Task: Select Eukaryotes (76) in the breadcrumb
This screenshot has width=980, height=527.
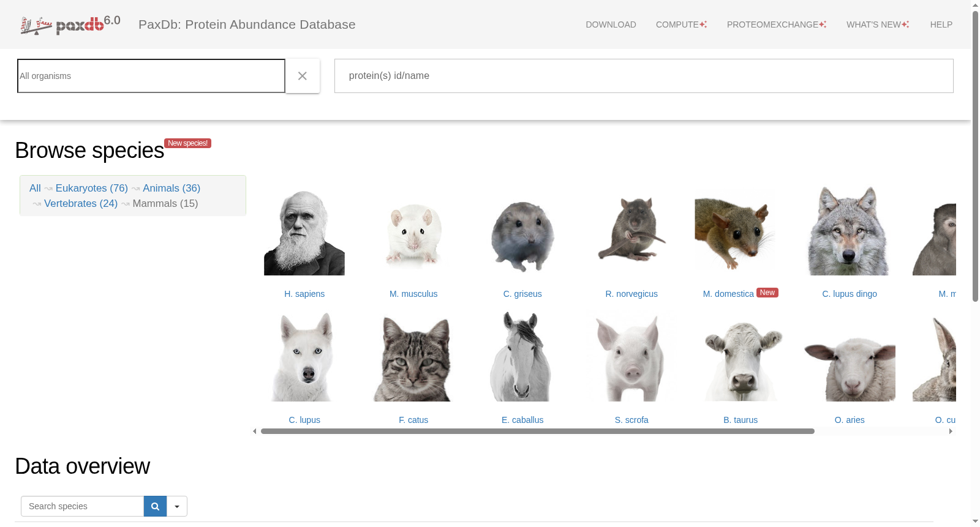Action: pos(92,189)
